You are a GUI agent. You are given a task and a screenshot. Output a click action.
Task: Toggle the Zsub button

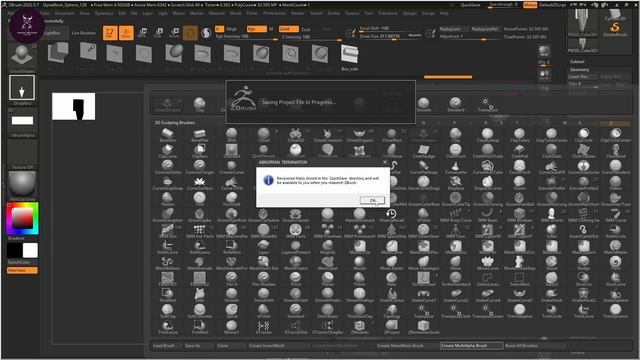(306, 29)
